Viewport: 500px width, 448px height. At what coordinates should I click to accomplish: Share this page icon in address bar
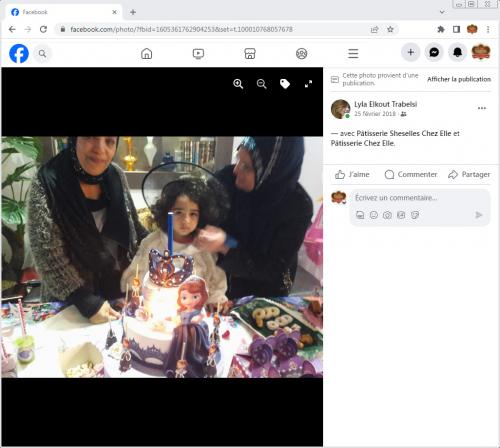(x=375, y=29)
